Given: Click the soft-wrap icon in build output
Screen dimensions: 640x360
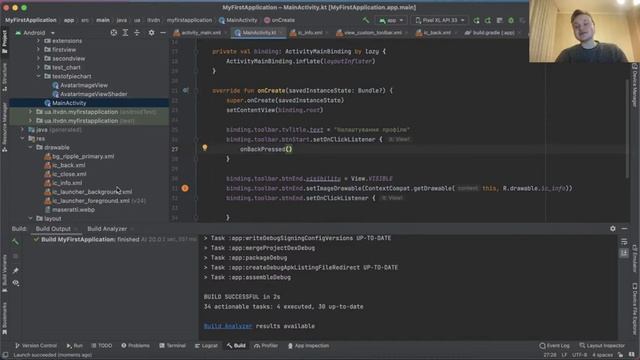Looking at the screenshot, I should click(624, 242).
